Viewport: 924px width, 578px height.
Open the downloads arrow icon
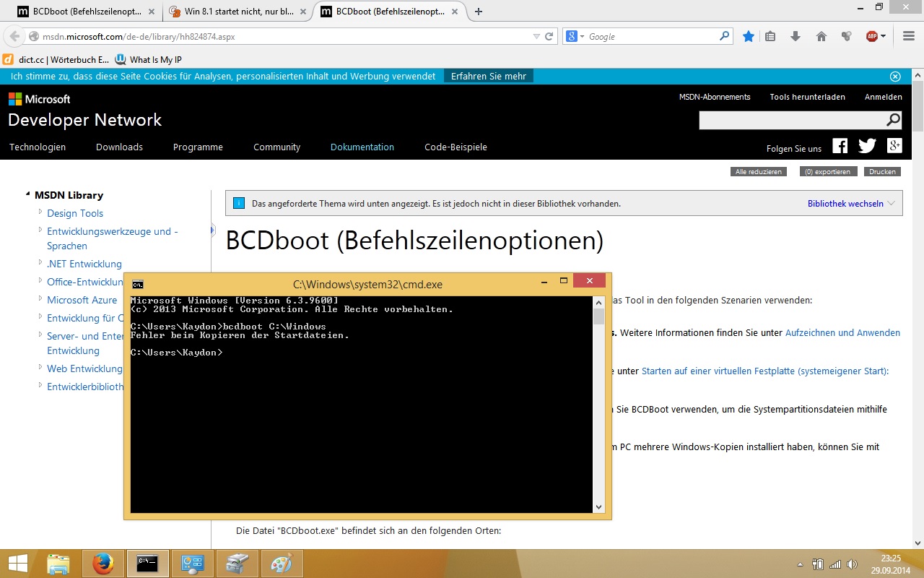point(796,36)
